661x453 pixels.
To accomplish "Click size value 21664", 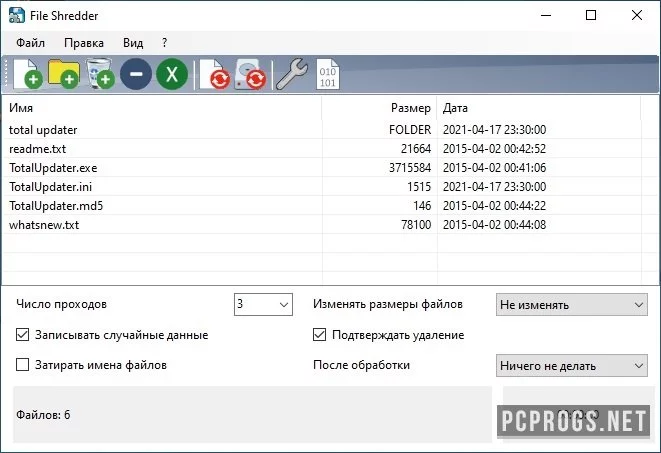I will pos(416,149).
